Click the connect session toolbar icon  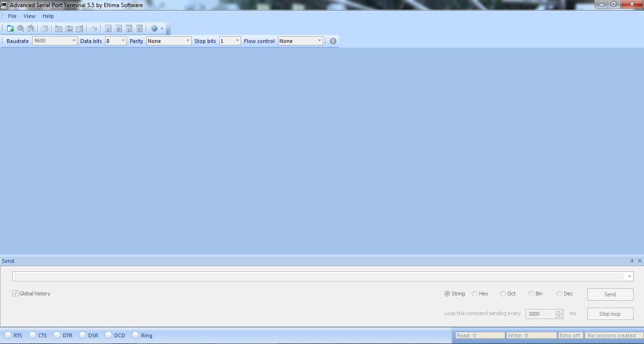click(21, 29)
